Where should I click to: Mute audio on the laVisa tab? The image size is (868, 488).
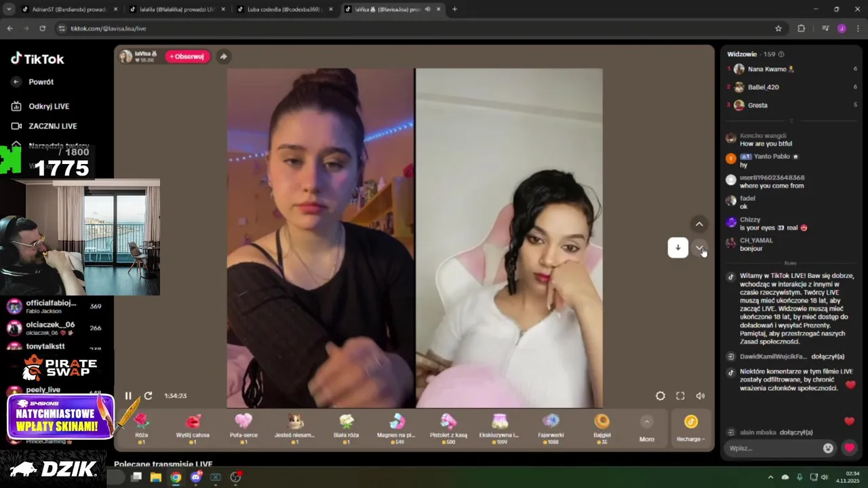(427, 9)
